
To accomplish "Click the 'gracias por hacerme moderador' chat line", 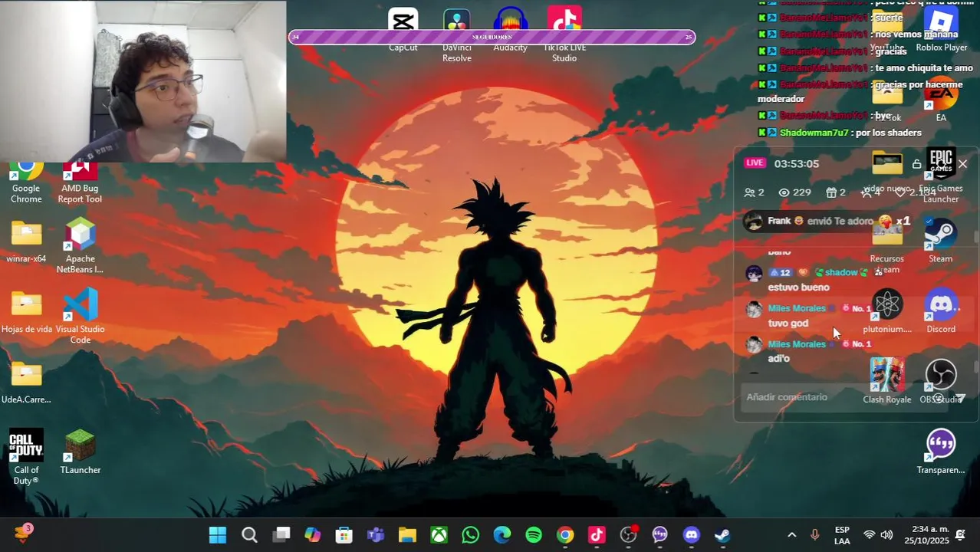I will click(x=860, y=92).
